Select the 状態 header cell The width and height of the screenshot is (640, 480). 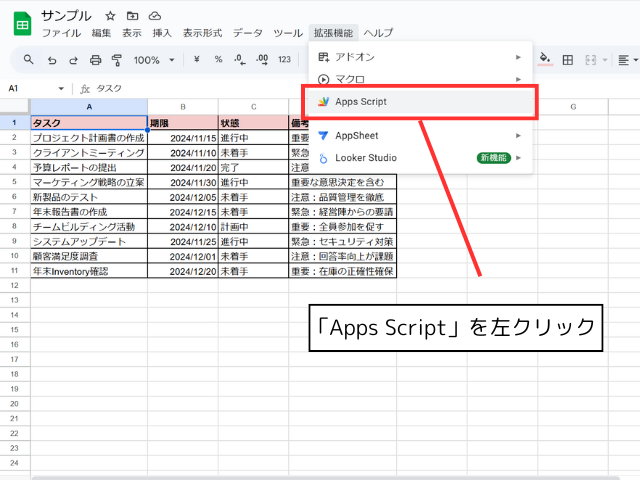point(253,123)
